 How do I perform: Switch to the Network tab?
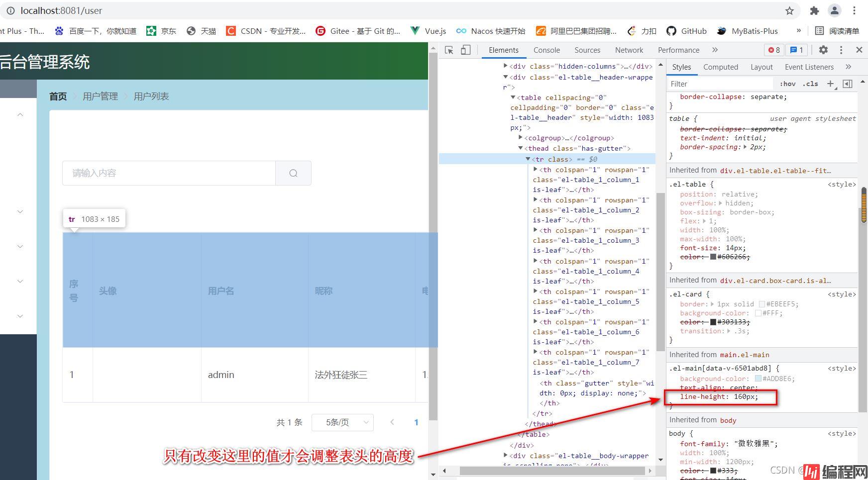pos(629,50)
